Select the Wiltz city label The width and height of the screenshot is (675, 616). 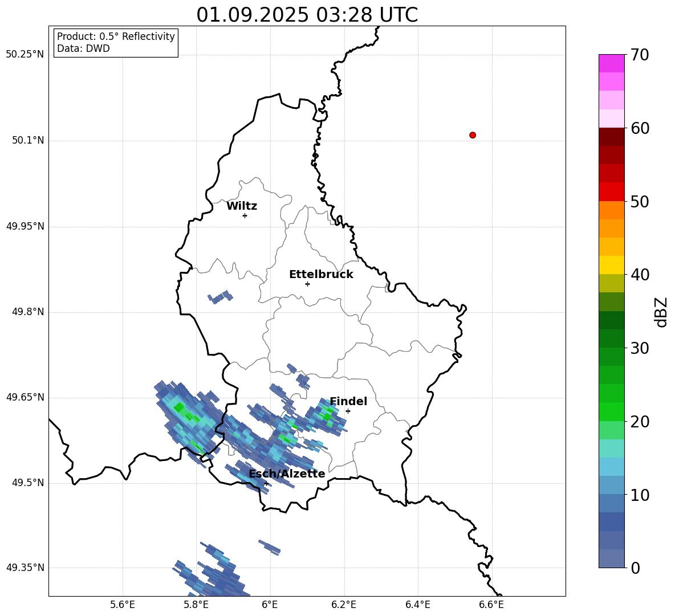pyautogui.click(x=242, y=206)
